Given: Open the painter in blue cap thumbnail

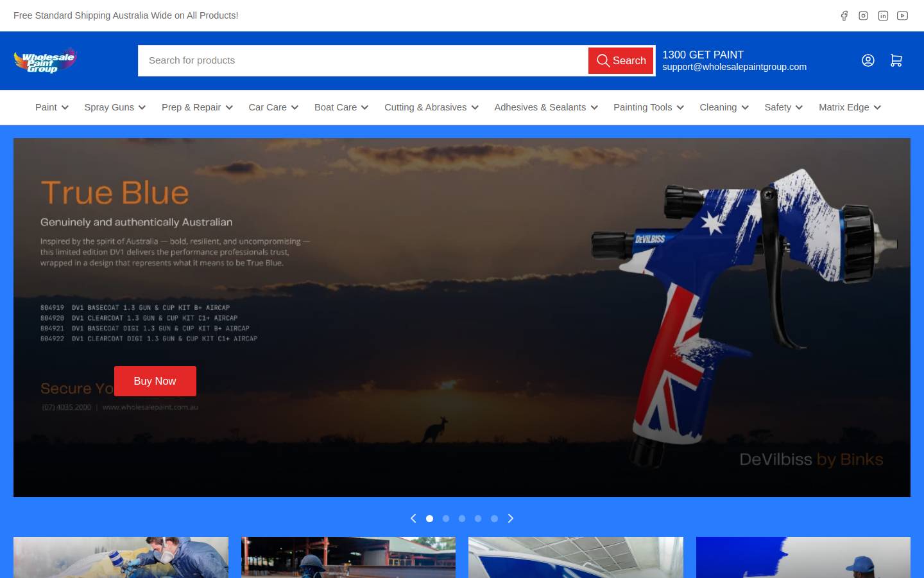Looking at the screenshot, I should pos(803,557).
